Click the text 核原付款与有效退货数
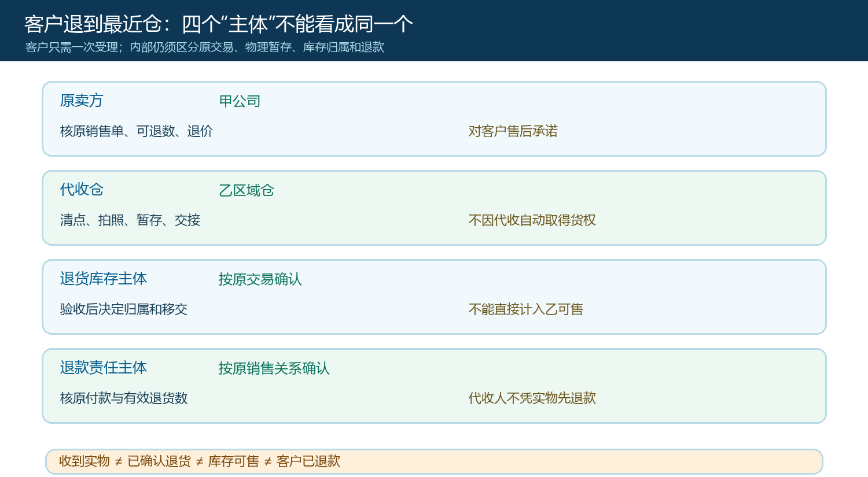This screenshot has width=868, height=477. click(124, 398)
